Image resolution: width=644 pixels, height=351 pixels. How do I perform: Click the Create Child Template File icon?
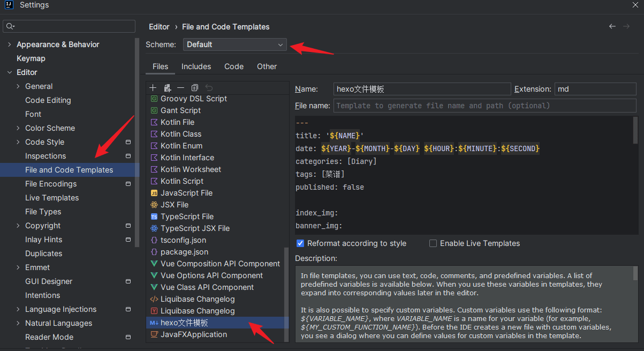(x=167, y=87)
